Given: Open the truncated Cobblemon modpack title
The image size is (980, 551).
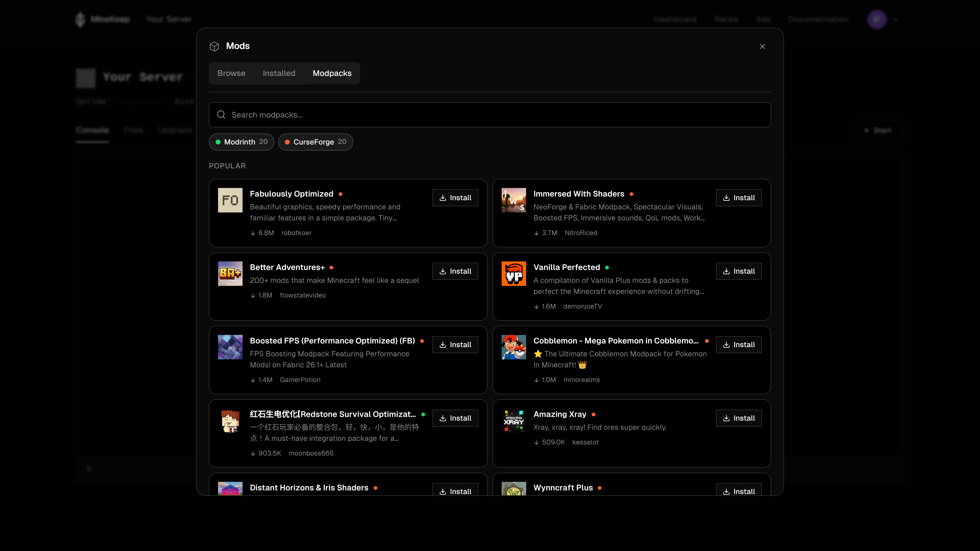Looking at the screenshot, I should [x=616, y=341].
